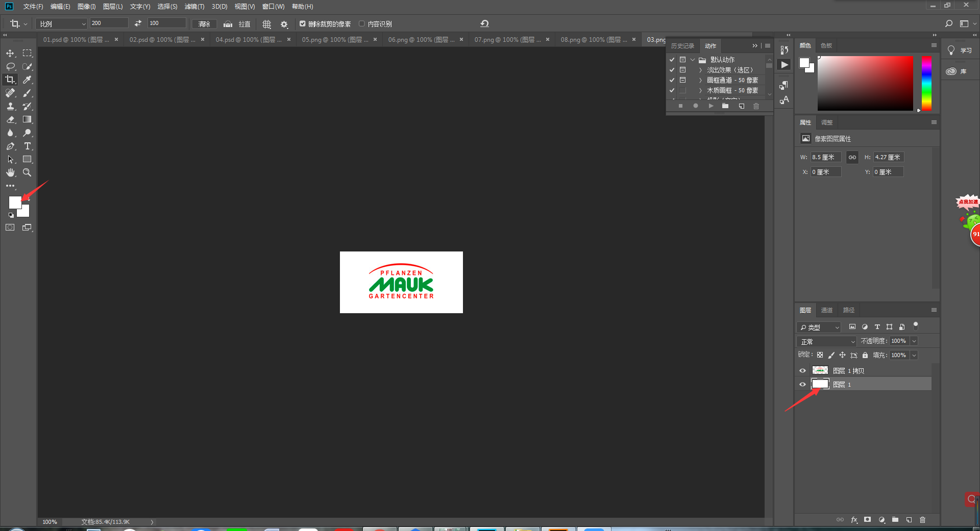This screenshot has height=531, width=980.
Task: Delete the selected layer trash icon
Action: (x=923, y=520)
